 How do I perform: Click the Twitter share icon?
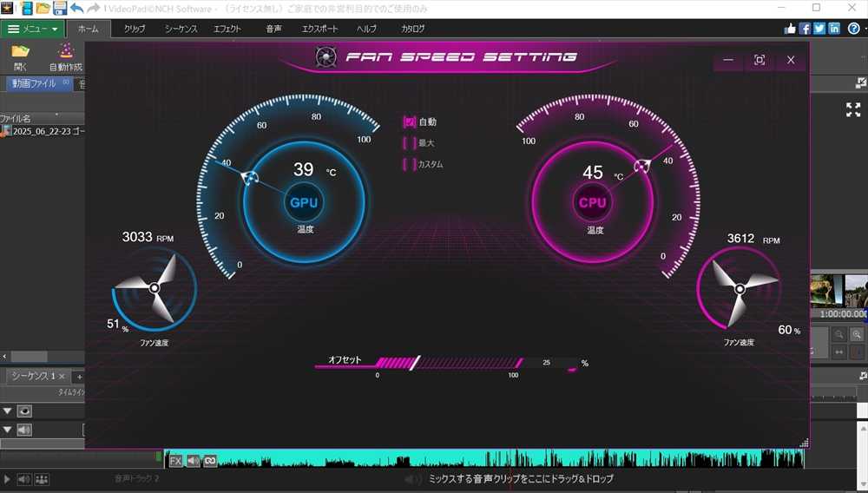pos(819,29)
